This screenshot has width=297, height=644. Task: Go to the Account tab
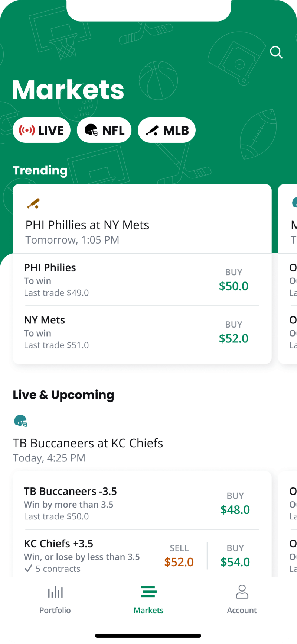pyautogui.click(x=242, y=599)
